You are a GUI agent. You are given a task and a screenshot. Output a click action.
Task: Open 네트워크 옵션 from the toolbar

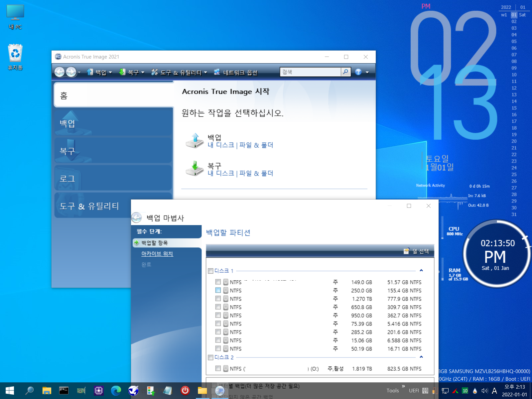point(236,72)
